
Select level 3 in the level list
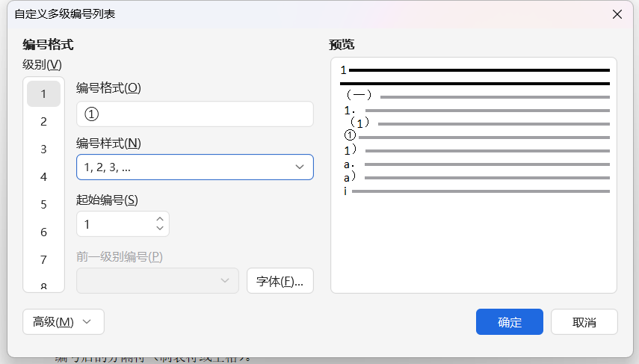(43, 149)
